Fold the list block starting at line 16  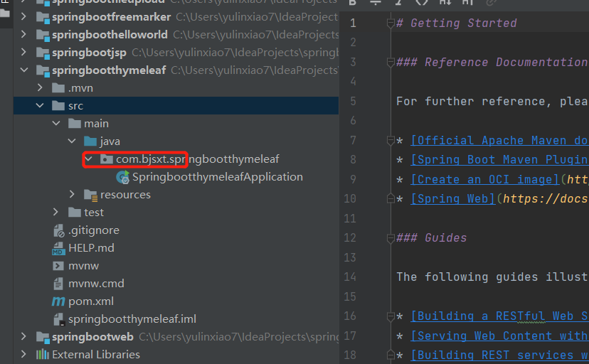[391, 316]
